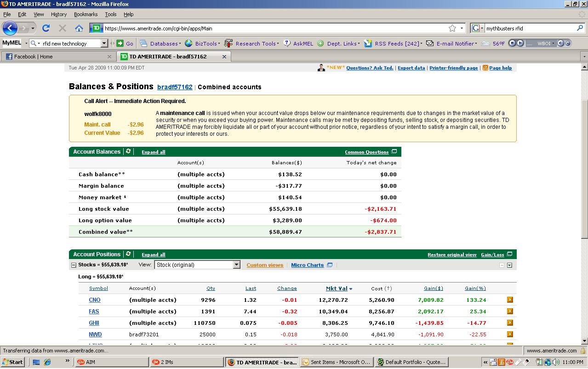The image size is (588, 369).
Task: Open the trade arrow icon for CNO
Action: click(510, 300)
